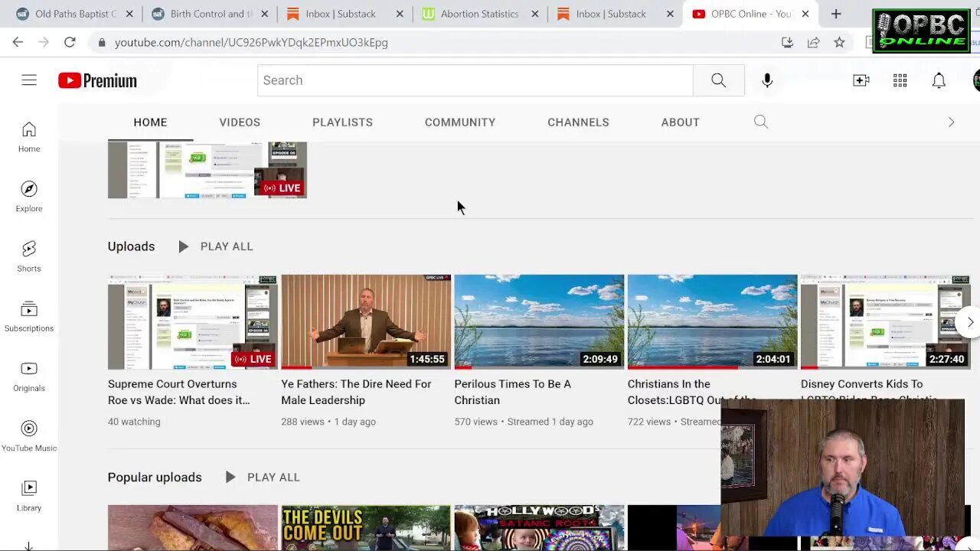This screenshot has width=980, height=551.
Task: Select the COMMUNITY channel tab
Action: [460, 122]
